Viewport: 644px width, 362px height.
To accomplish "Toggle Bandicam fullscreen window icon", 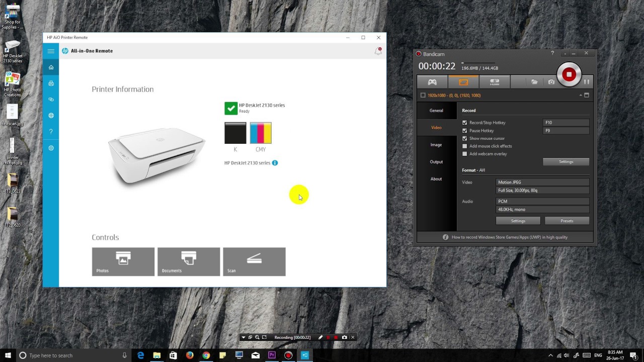I will [587, 95].
